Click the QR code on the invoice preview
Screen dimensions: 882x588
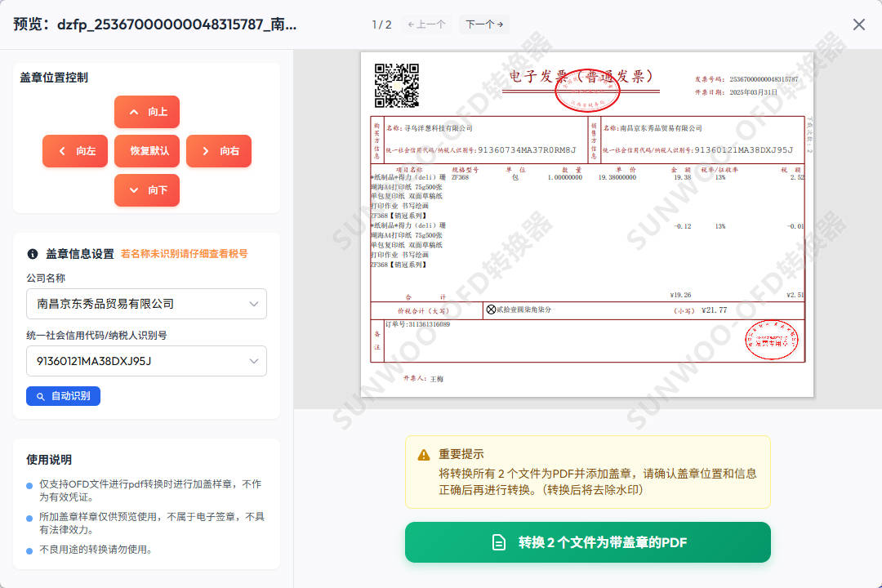click(x=396, y=86)
